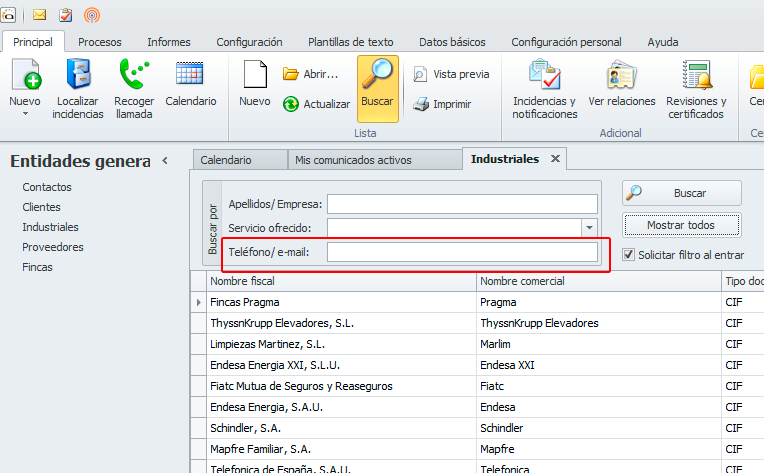
Task: Sort by the Nombre comercial column header
Action: pos(598,281)
